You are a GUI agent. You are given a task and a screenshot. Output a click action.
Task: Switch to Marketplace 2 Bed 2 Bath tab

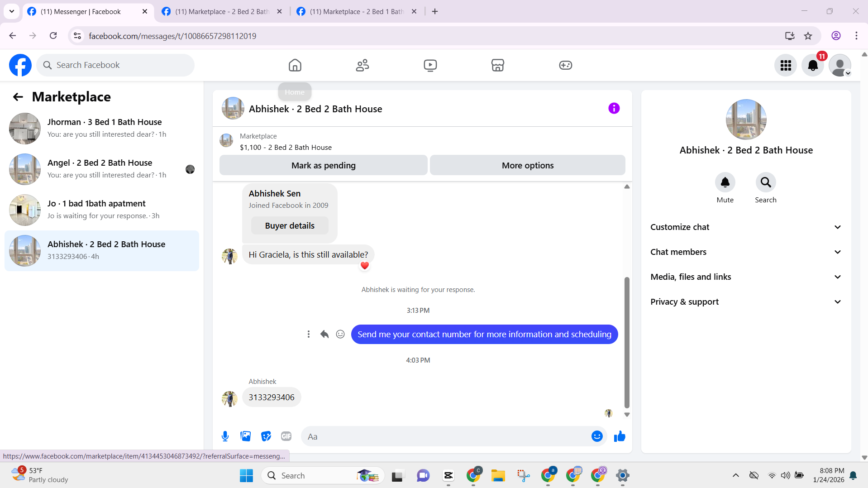coord(222,12)
